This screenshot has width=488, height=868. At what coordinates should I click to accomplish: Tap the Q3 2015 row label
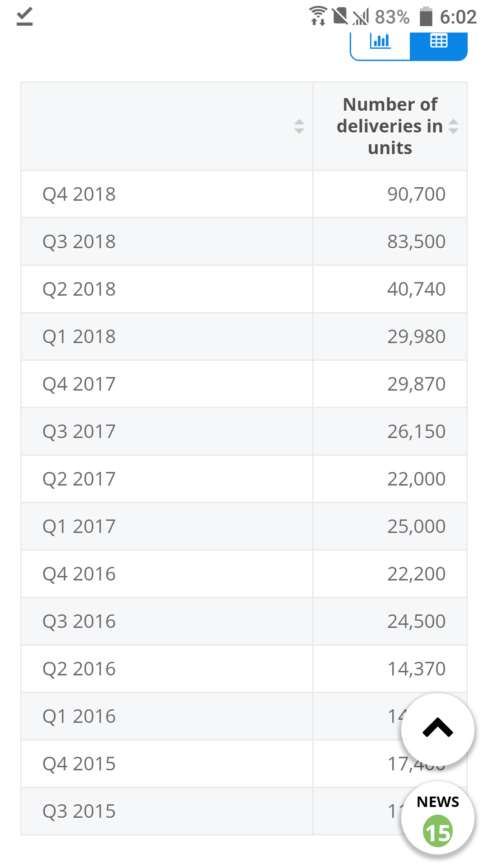(79, 811)
